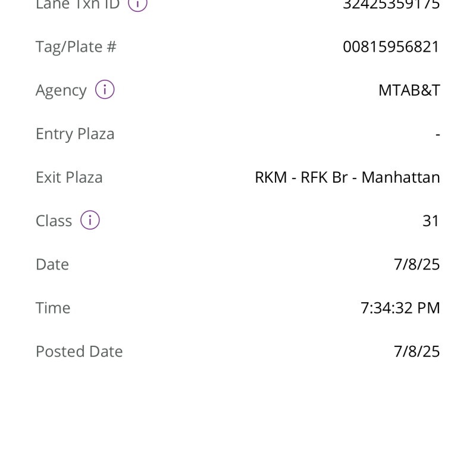Click the Agency label text

coord(61,90)
